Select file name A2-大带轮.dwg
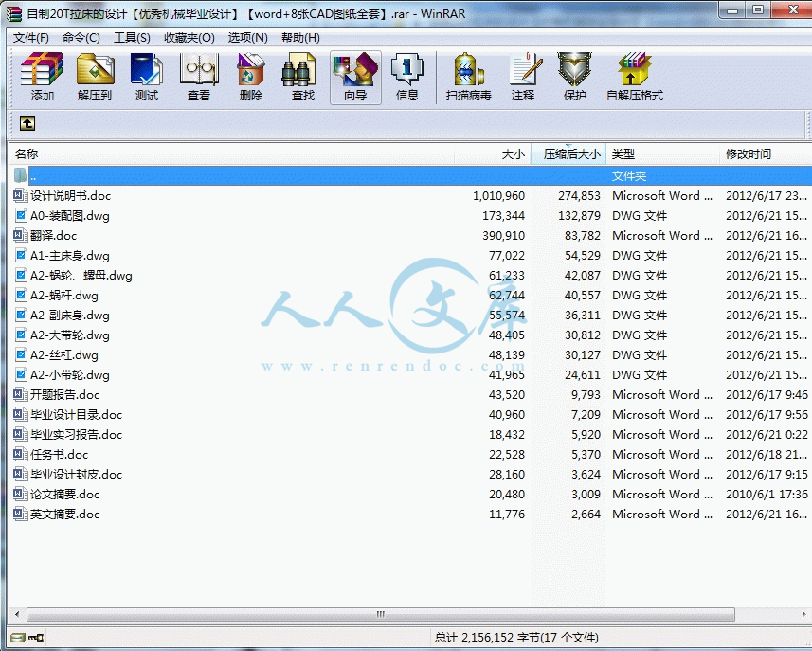 pyautogui.click(x=70, y=335)
